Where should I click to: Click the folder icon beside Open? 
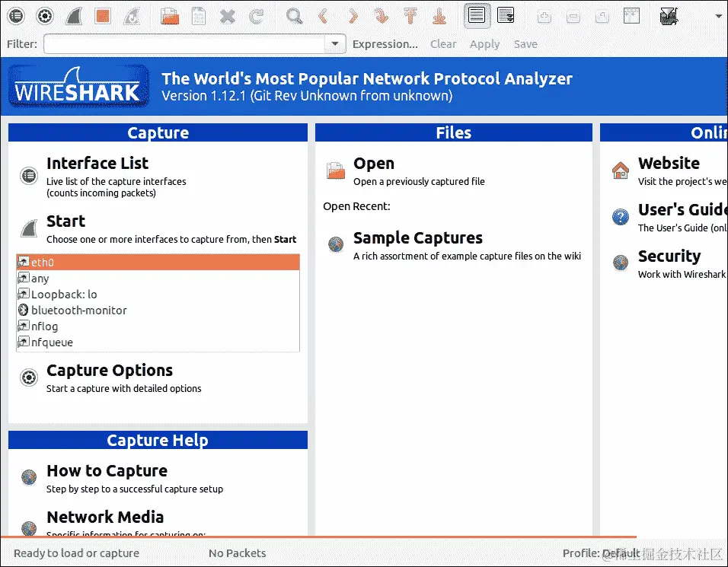click(x=335, y=170)
